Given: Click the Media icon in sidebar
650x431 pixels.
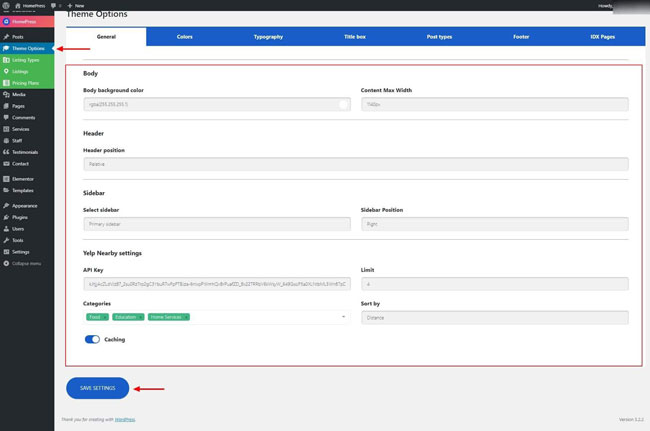Looking at the screenshot, I should click(x=6, y=94).
